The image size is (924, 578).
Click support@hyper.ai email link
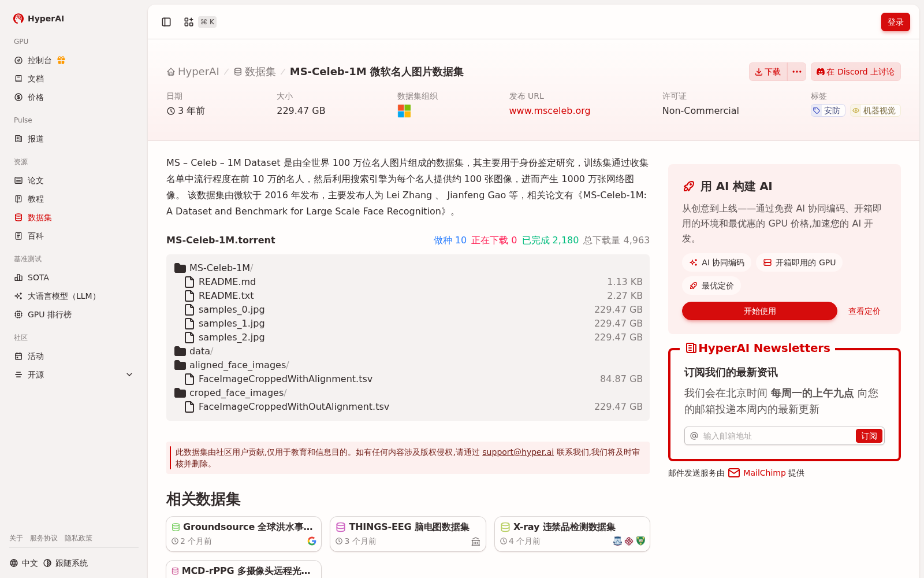(518, 452)
